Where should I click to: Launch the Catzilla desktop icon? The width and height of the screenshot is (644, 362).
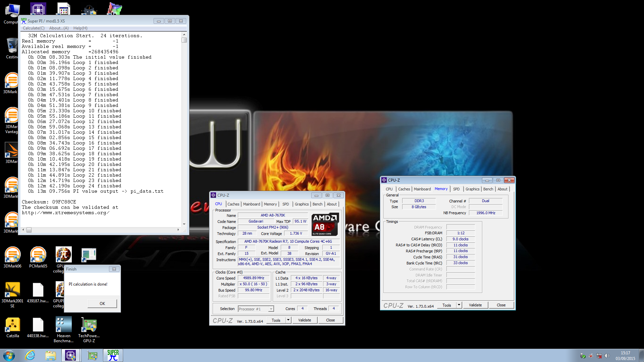(x=13, y=327)
